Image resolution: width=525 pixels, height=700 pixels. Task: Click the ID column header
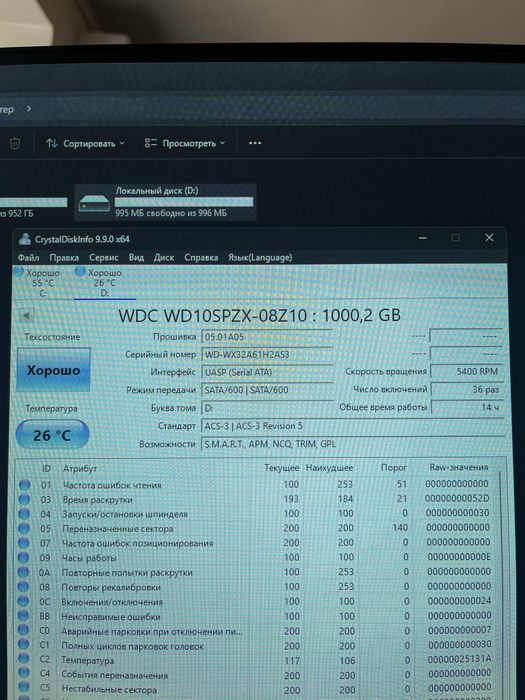(46, 469)
